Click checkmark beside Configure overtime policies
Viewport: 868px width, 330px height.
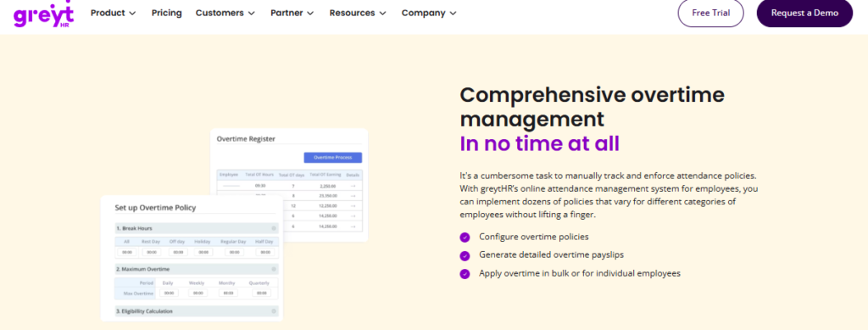[465, 238]
